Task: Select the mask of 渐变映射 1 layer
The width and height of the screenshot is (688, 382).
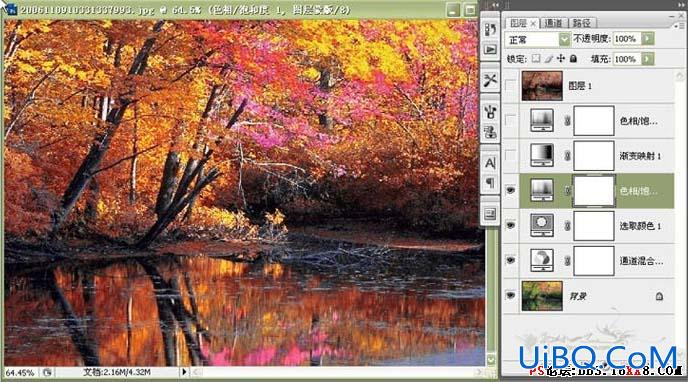Action: pyautogui.click(x=594, y=156)
